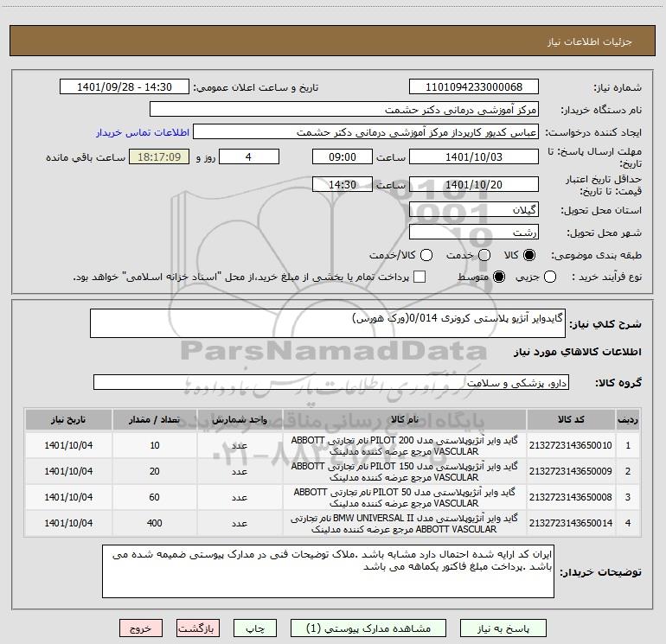Click the response deadline date 1401/10/03
Image resolution: width=666 pixels, height=644 pixels.
(474, 156)
